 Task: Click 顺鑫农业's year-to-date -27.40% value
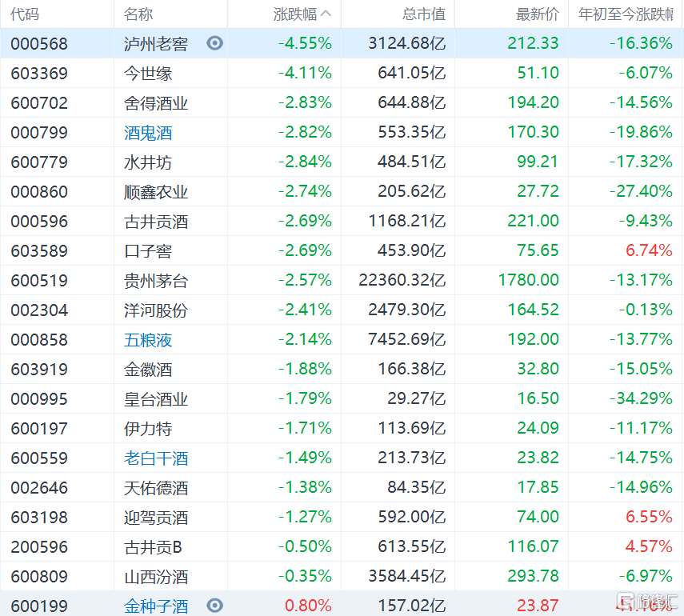click(x=642, y=191)
